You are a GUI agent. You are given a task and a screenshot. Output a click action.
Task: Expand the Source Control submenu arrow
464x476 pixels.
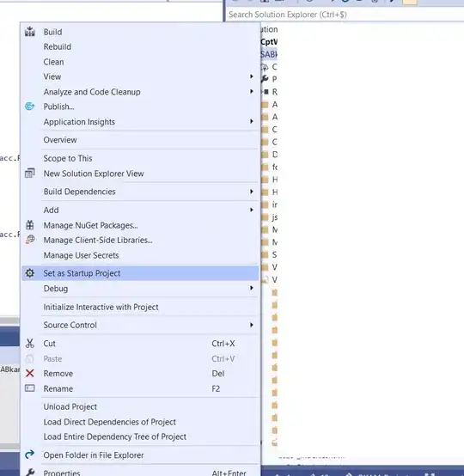pyautogui.click(x=252, y=325)
